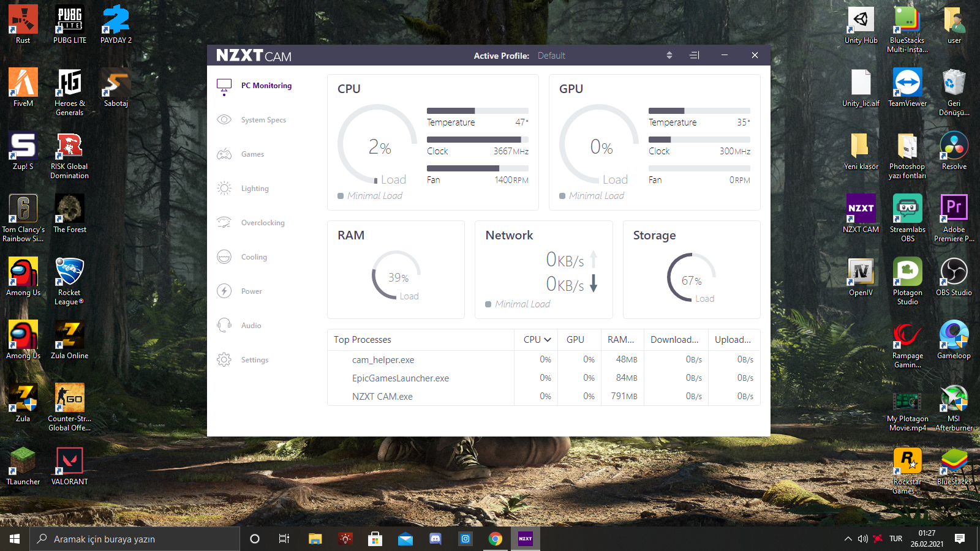
Task: Open the Power lightning icon
Action: (x=224, y=291)
